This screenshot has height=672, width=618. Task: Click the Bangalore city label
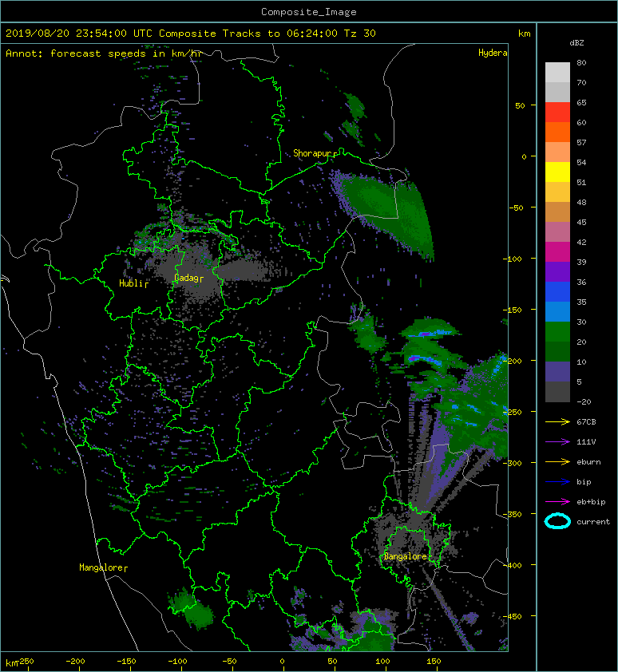(406, 556)
